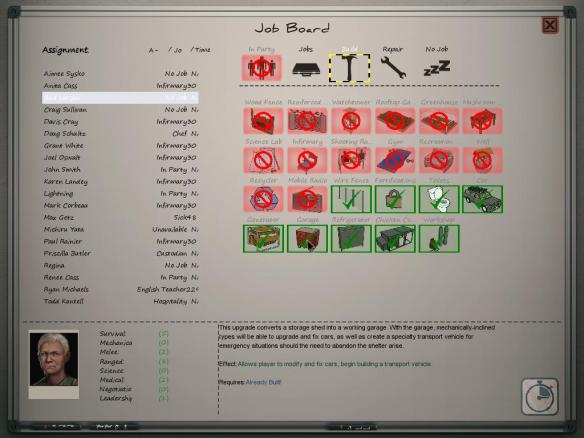Open the Jobs briefcase category
This screenshot has width=584, height=438.
click(x=305, y=69)
